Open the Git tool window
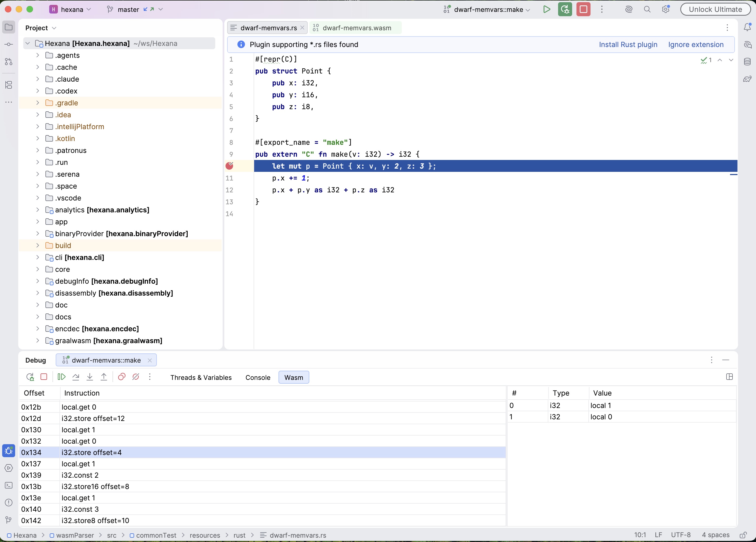Viewport: 756px width, 542px height. 9,520
